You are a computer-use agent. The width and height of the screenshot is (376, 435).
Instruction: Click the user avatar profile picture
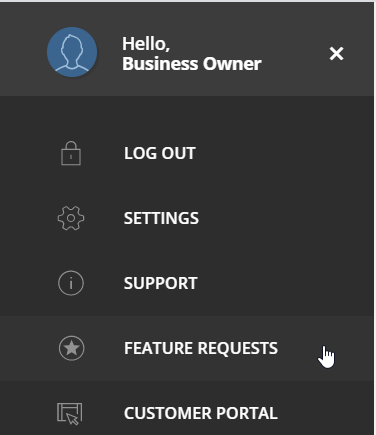[x=72, y=52]
